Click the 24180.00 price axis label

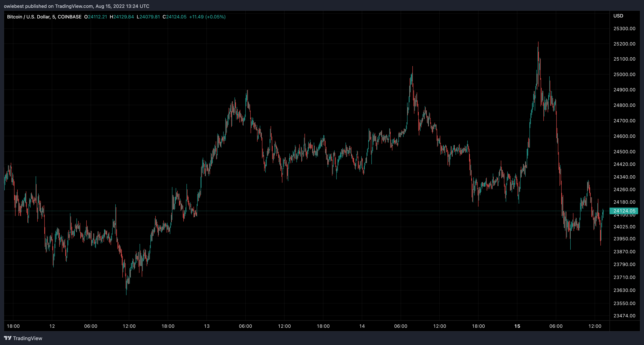point(624,202)
